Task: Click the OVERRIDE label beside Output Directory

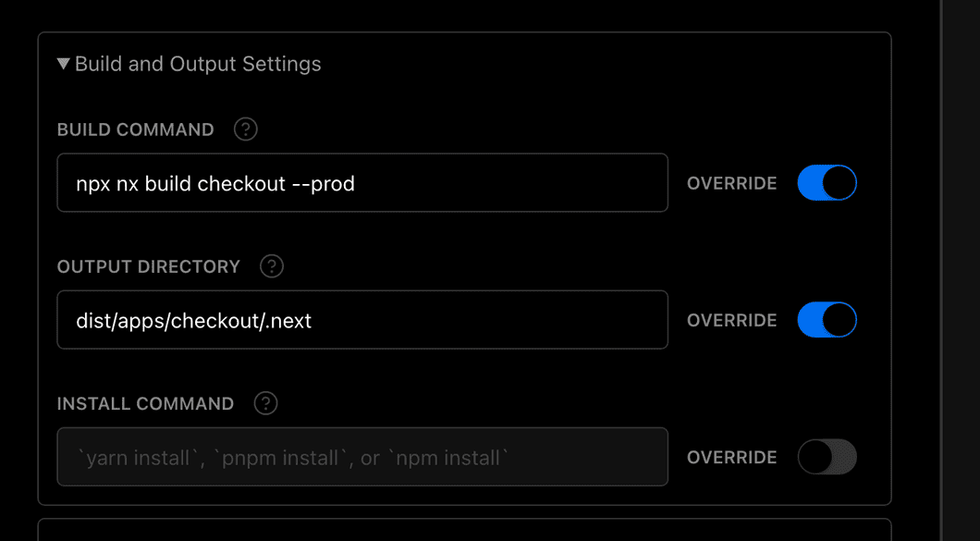Action: pyautogui.click(x=731, y=320)
